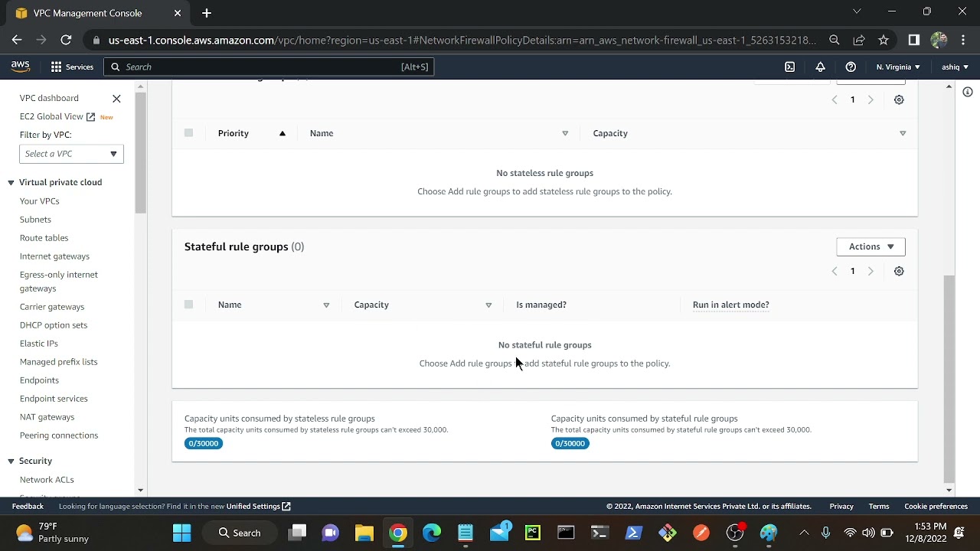Open Internet gateways in sidebar
980x551 pixels.
54,256
